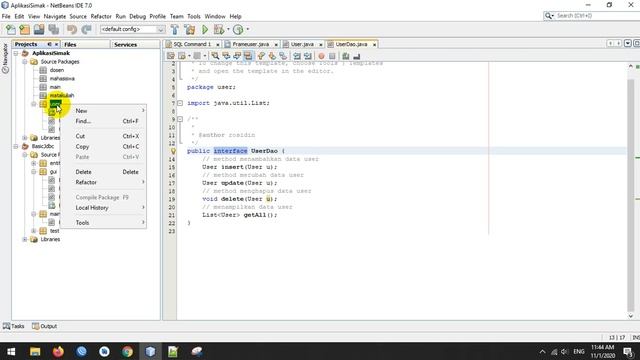Click the Open Project toolbar icon
Viewport: 640px width, 360px height.
[x=39, y=29]
